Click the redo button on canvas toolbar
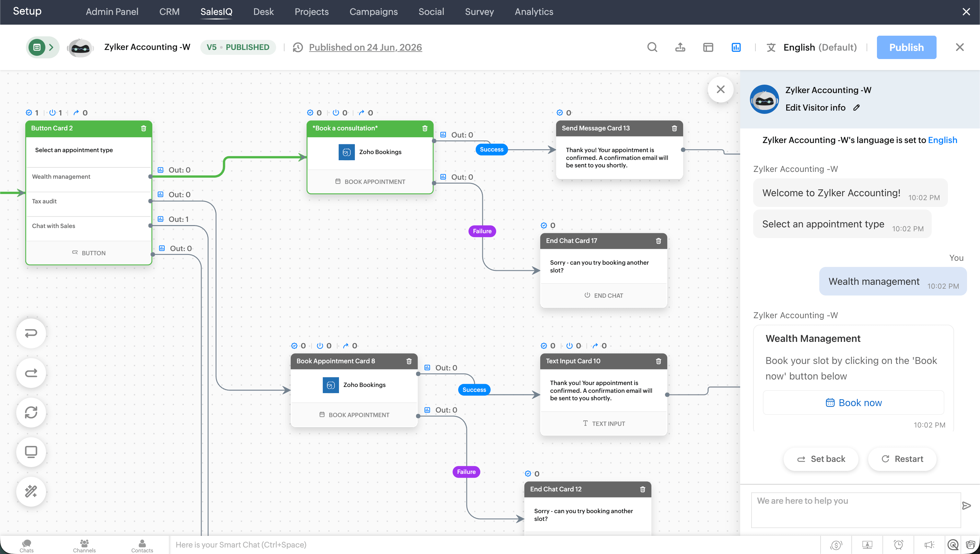 coord(31,373)
